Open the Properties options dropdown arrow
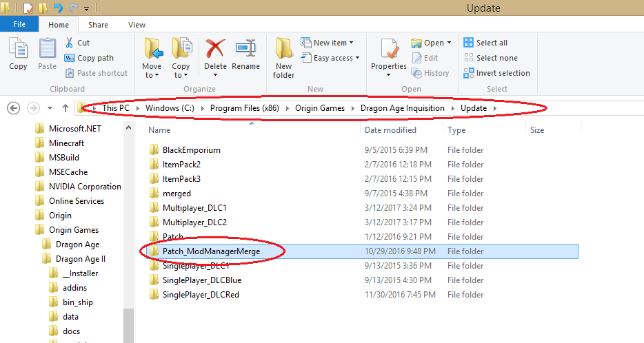644x343 pixels. 388,75
